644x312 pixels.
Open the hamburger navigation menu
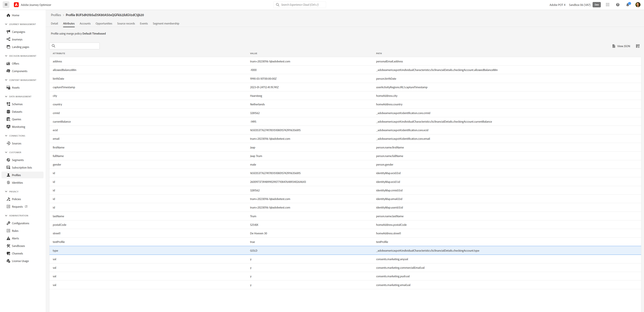point(6,5)
